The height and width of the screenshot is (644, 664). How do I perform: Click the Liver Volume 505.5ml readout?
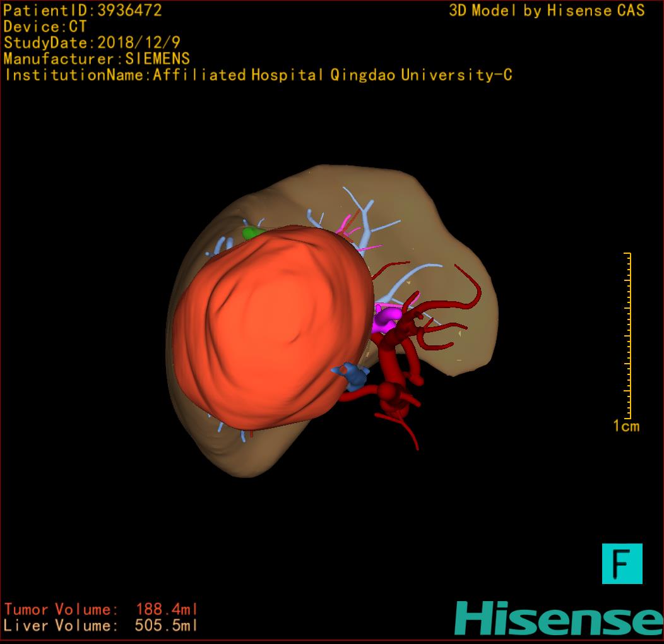coord(101,626)
